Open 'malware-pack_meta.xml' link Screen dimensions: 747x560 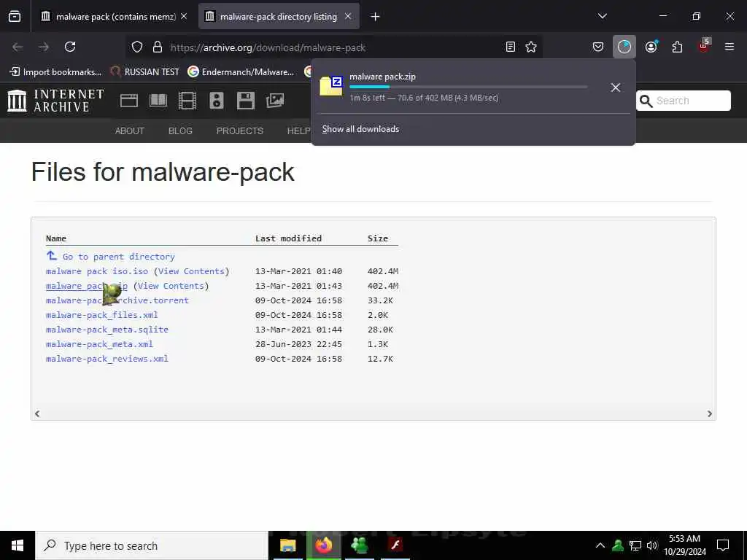[99, 344]
